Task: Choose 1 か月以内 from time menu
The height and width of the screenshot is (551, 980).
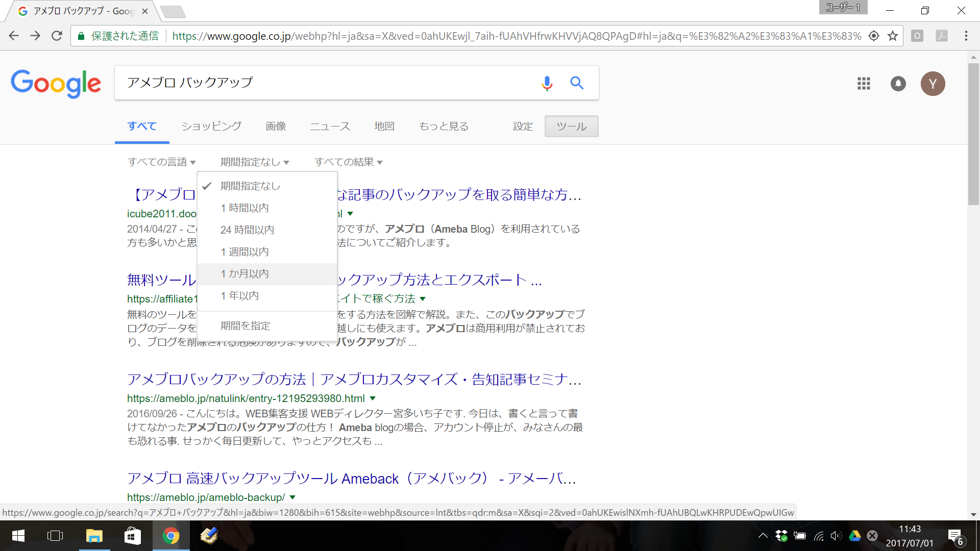Action: click(245, 274)
